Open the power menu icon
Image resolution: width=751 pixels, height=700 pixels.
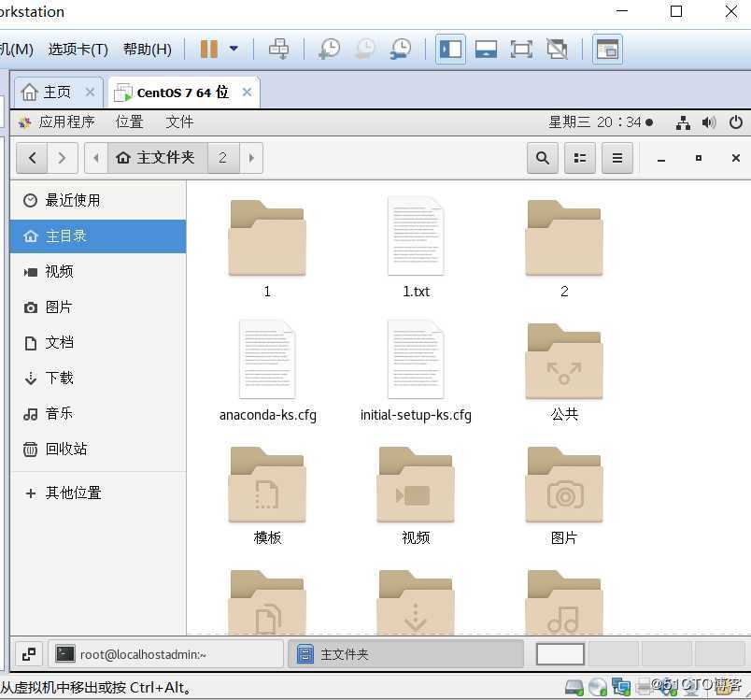[x=736, y=122]
